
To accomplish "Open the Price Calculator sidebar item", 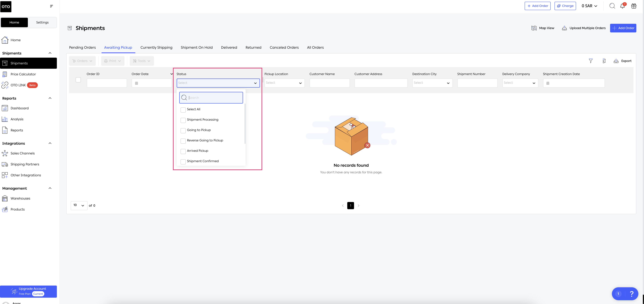I will (23, 74).
